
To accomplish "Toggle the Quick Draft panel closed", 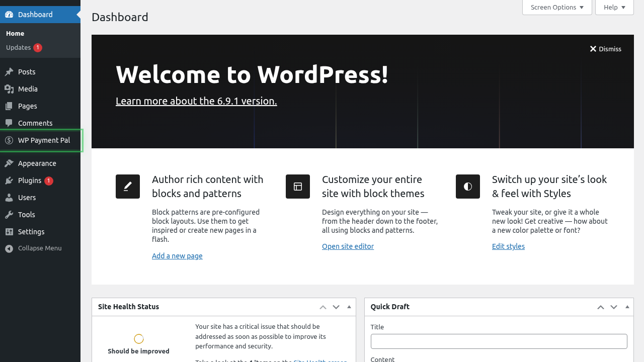I will (627, 307).
